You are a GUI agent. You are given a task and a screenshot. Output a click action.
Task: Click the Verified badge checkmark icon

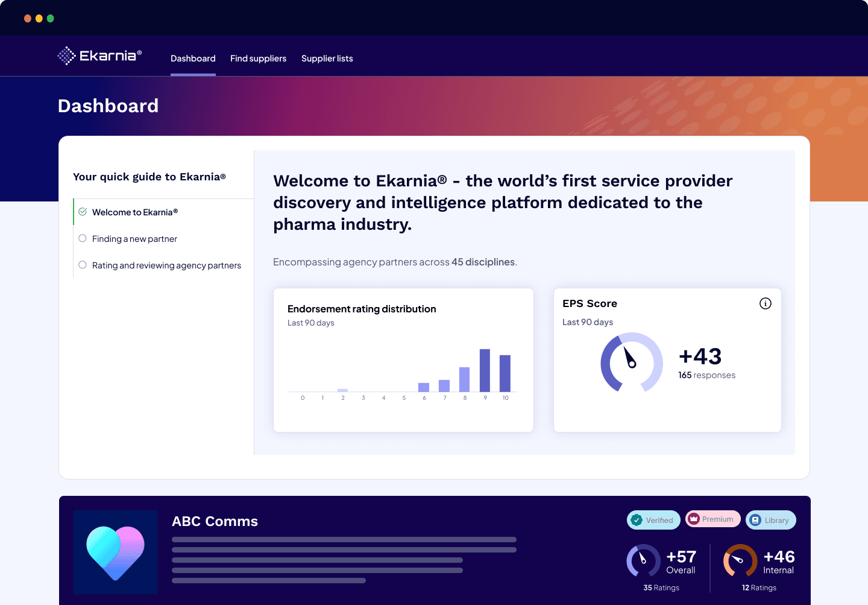coord(637,520)
